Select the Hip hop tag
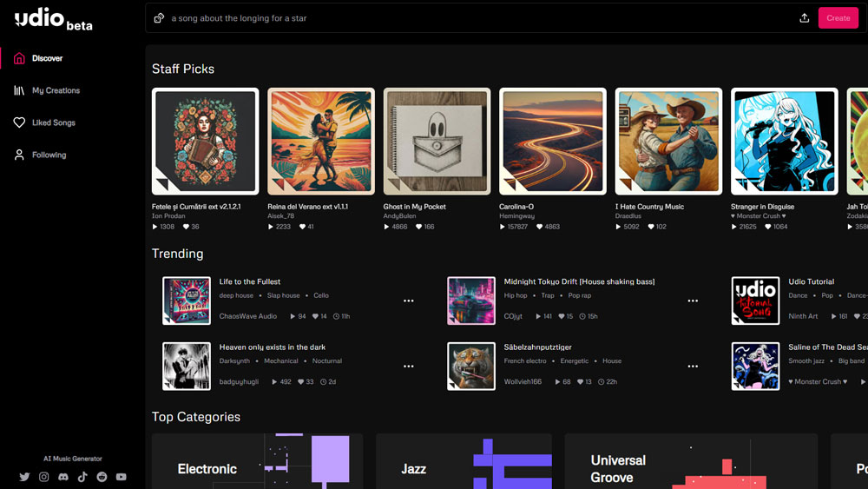The width and height of the screenshot is (868, 489). point(516,295)
